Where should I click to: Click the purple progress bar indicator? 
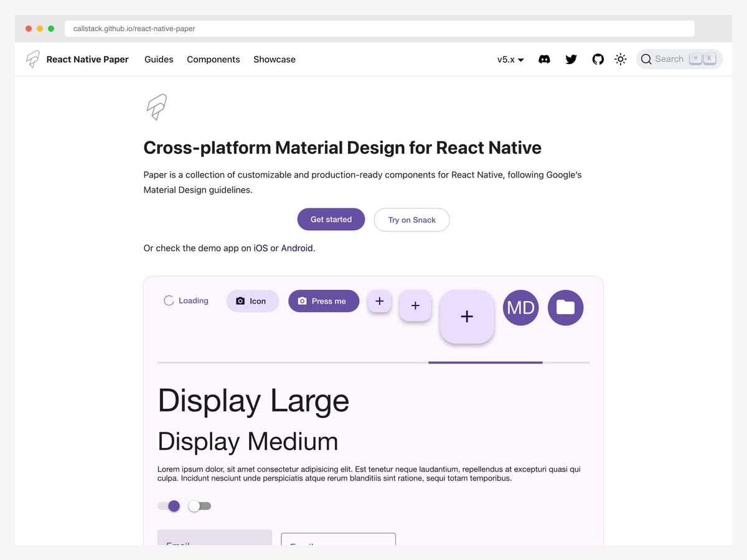tap(486, 362)
